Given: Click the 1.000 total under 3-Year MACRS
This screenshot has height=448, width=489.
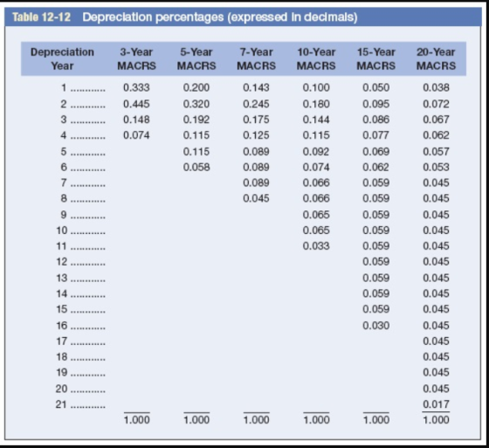Looking at the screenshot, I should tap(136, 420).
